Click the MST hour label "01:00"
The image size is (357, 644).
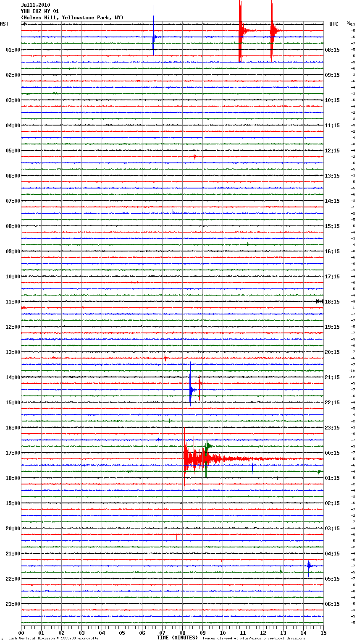13,50
